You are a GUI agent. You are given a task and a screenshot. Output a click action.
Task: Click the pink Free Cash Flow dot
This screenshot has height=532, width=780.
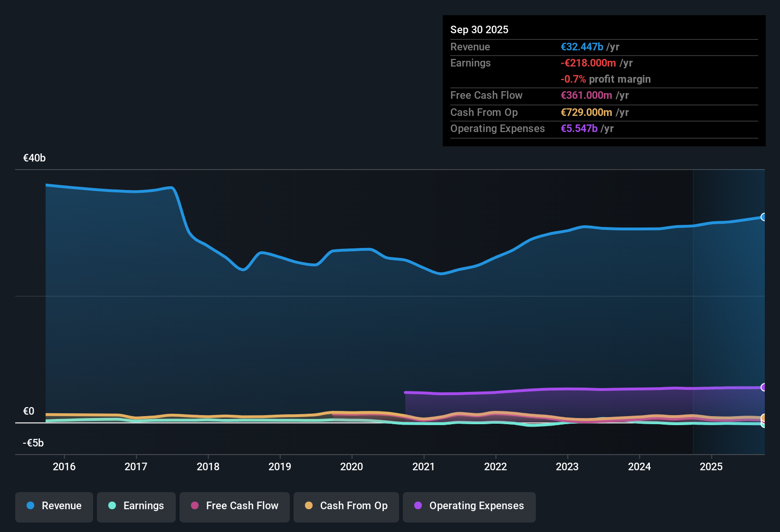tap(195, 505)
